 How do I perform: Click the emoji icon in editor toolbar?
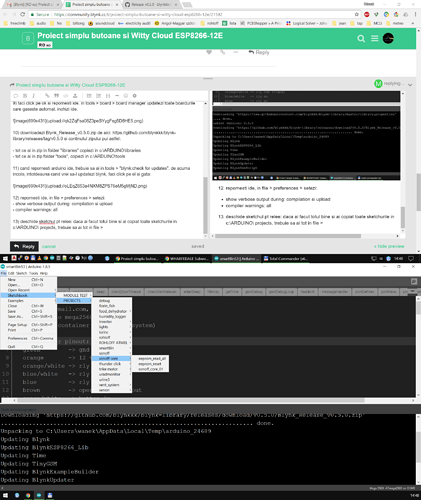click(126, 96)
